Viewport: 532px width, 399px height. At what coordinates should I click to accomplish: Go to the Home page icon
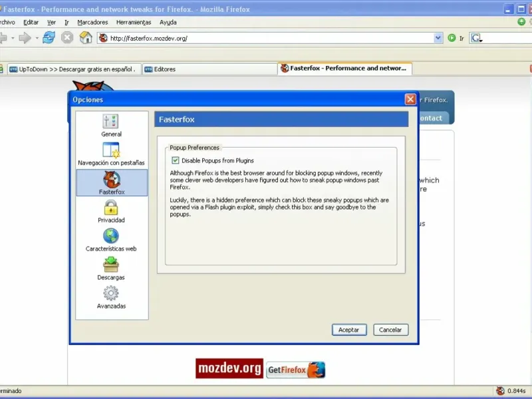coord(86,37)
